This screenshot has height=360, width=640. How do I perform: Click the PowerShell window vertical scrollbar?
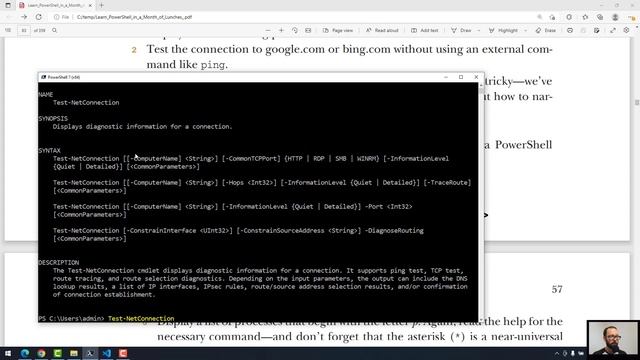(x=481, y=202)
